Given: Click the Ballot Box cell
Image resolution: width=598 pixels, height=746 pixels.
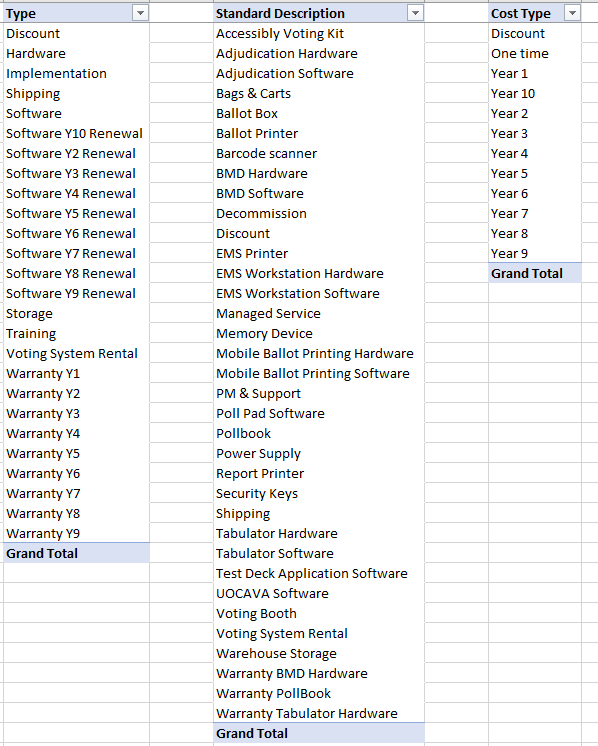Looking at the screenshot, I should tap(319, 113).
